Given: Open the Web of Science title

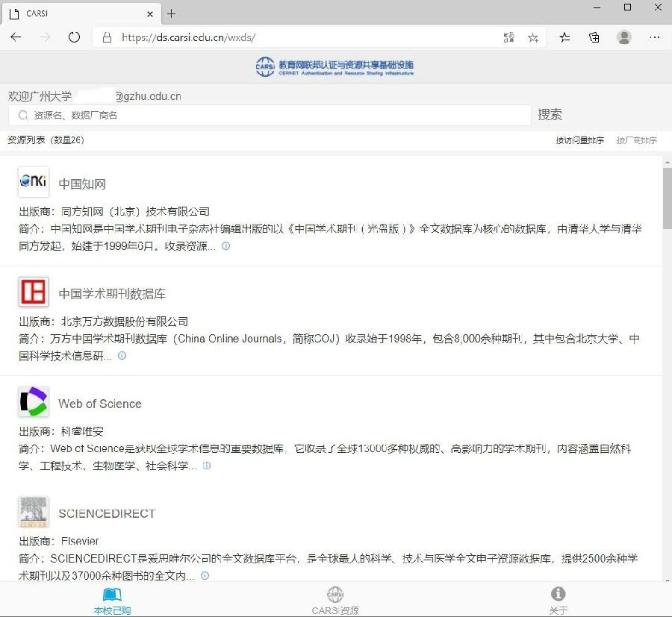Looking at the screenshot, I should tap(100, 404).
